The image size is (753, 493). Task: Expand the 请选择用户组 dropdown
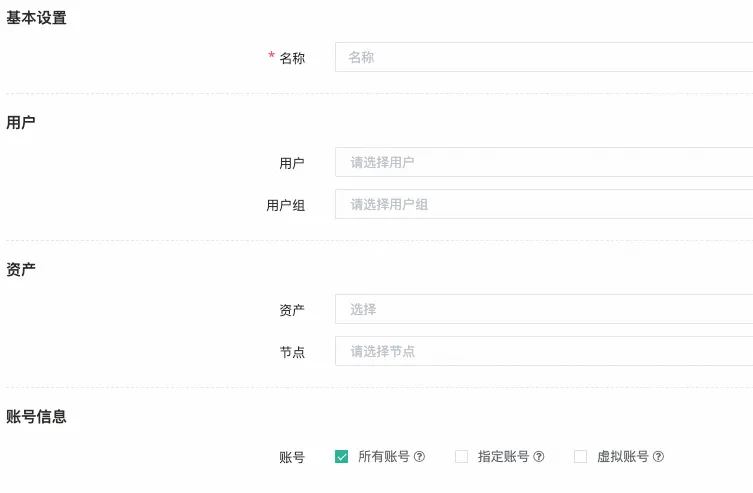pos(544,204)
